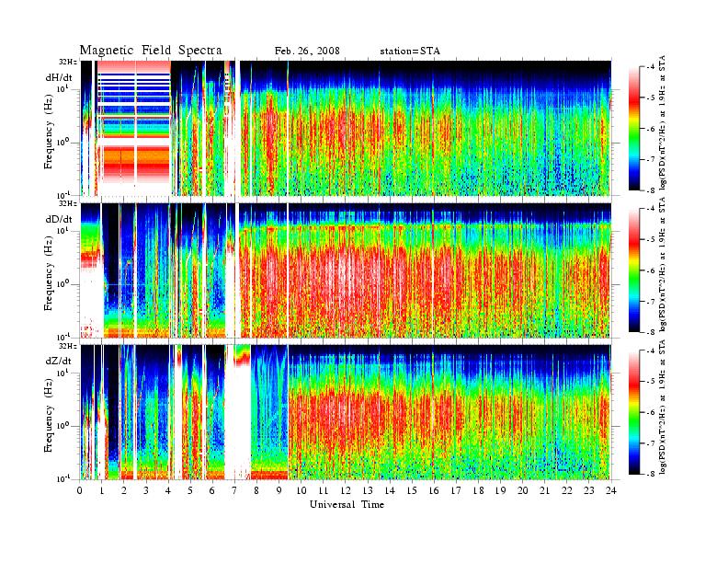728x563 pixels.
Task: Click hour '9' on the Universal Time axis
Action: pyautogui.click(x=279, y=491)
